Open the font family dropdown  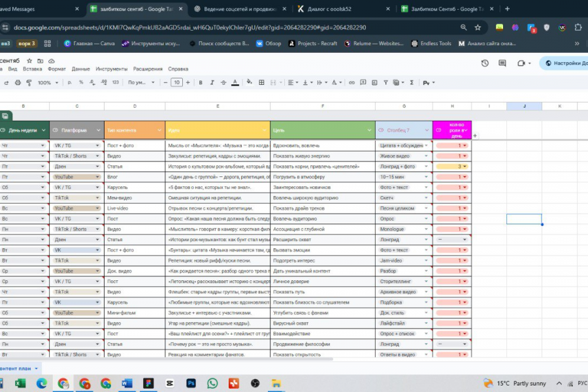coord(141,82)
